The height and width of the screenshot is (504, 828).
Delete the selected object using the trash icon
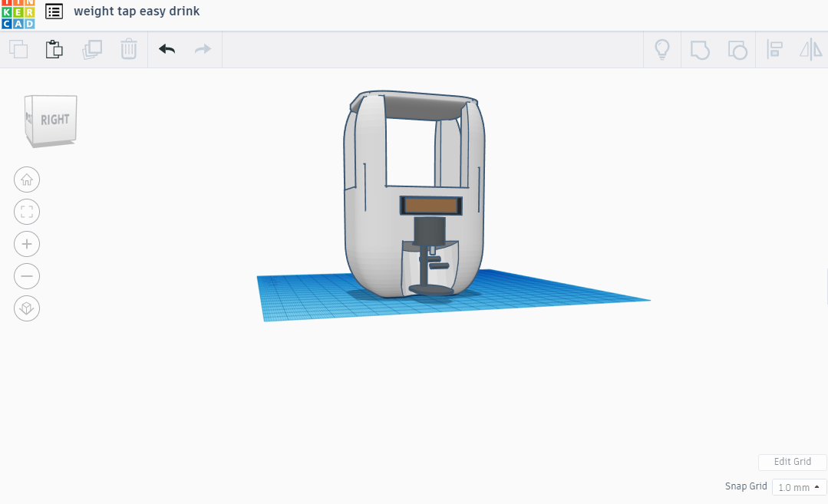pyautogui.click(x=128, y=49)
